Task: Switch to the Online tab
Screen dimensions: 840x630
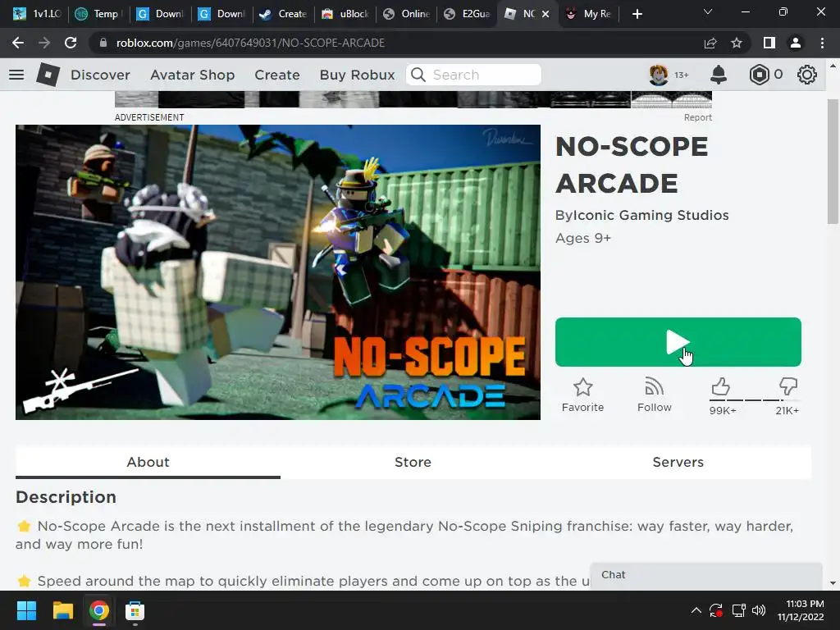Action: pyautogui.click(x=407, y=14)
